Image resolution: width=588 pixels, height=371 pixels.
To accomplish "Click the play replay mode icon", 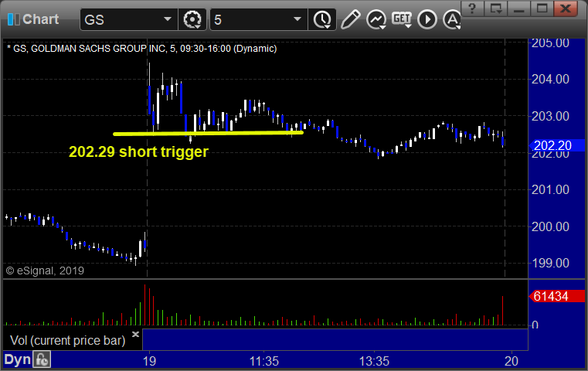I will (x=427, y=19).
